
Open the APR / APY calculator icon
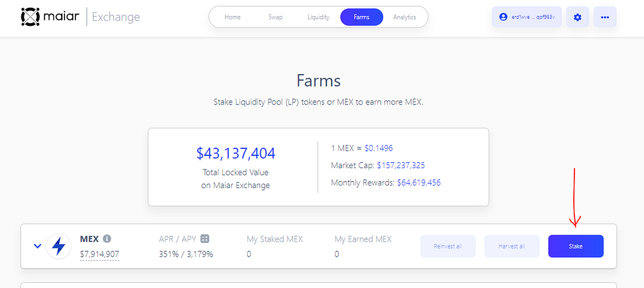[x=205, y=238]
